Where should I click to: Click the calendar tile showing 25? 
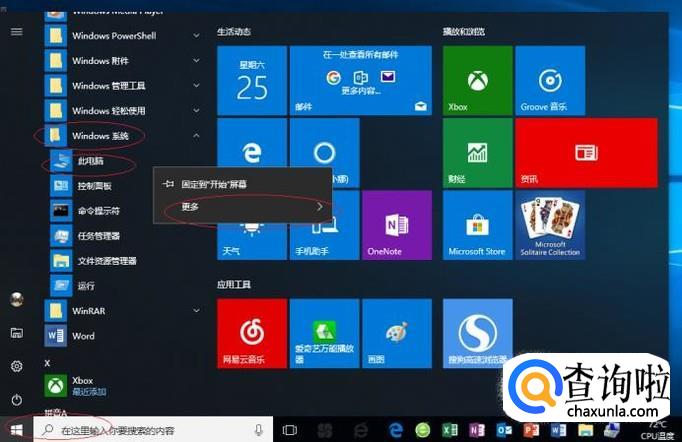point(251,78)
